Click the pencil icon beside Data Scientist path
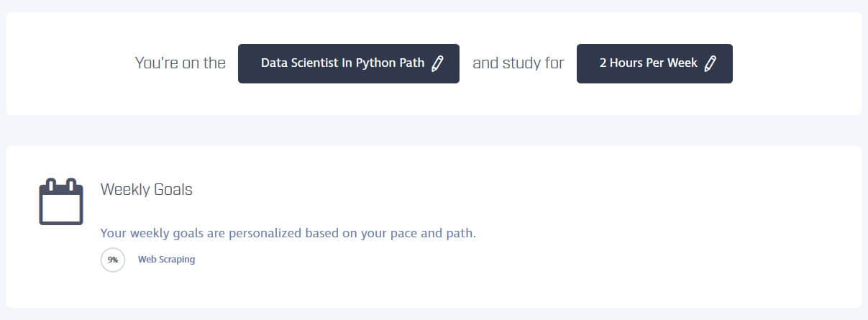Image resolution: width=868 pixels, height=320 pixels. [437, 63]
